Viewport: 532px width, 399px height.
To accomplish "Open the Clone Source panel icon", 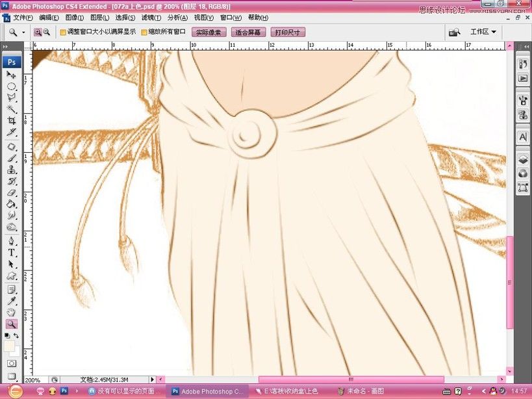I will tap(523, 116).
